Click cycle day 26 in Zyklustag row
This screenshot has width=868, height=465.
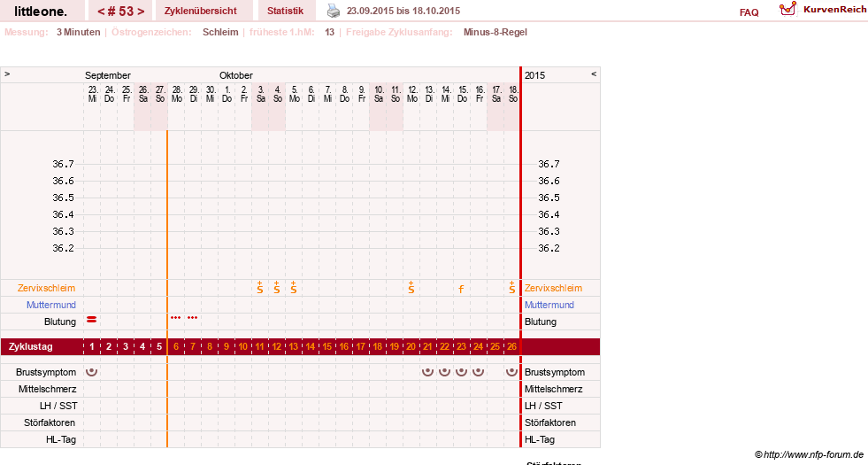click(x=512, y=346)
